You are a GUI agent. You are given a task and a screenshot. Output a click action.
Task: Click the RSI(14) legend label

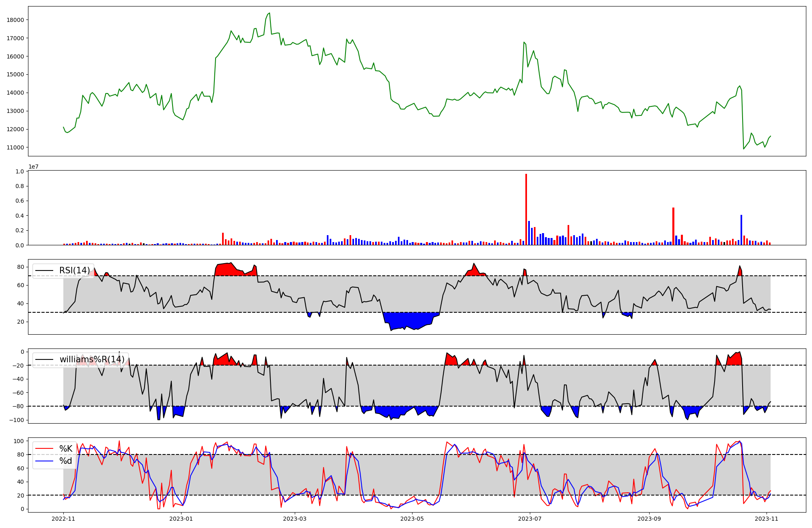point(75,270)
